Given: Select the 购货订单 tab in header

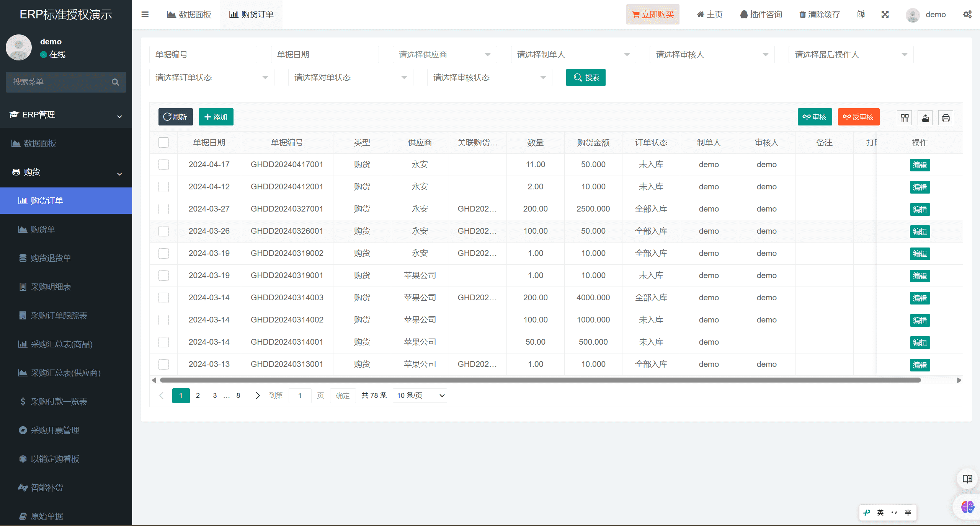Looking at the screenshot, I should (251, 15).
